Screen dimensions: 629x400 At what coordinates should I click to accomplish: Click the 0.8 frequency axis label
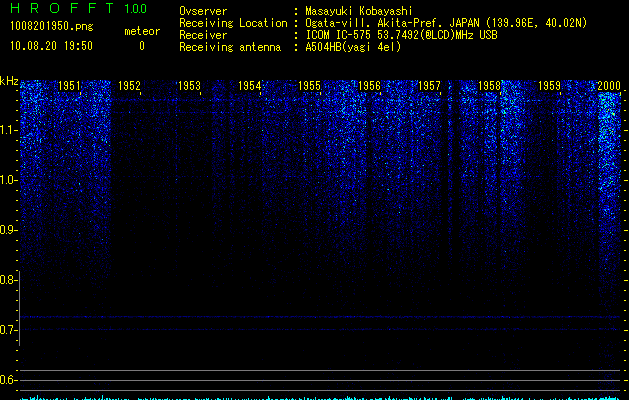(7, 280)
